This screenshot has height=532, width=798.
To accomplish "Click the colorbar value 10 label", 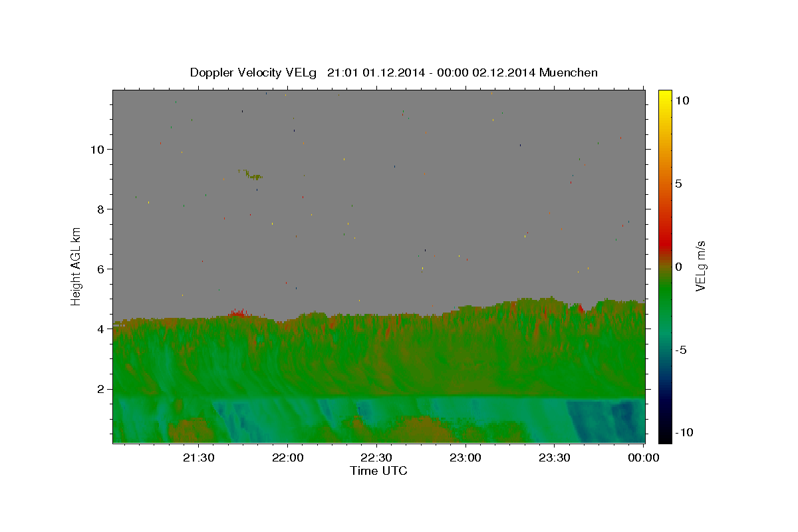I will [682, 100].
